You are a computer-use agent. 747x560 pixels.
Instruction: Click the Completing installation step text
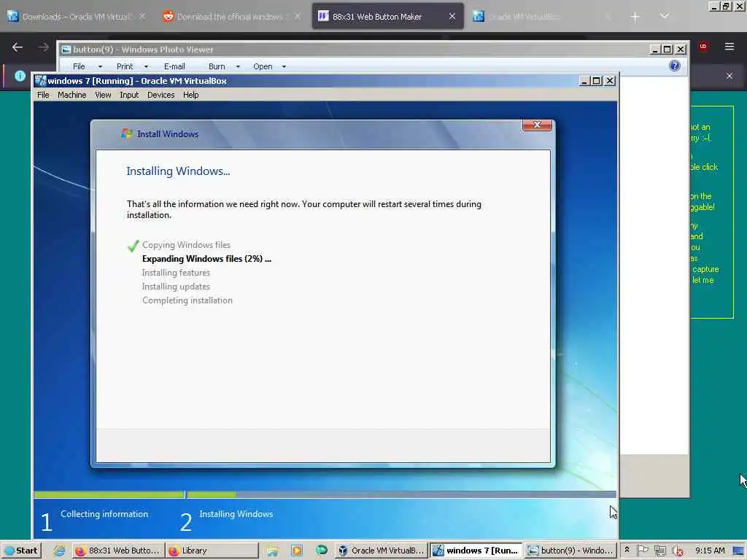(x=187, y=300)
